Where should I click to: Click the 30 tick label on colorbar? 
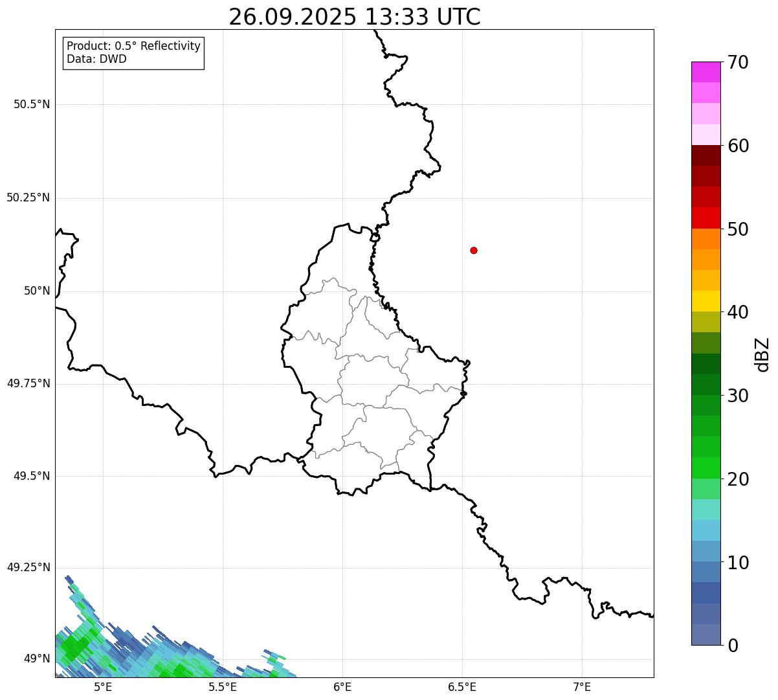(738, 396)
